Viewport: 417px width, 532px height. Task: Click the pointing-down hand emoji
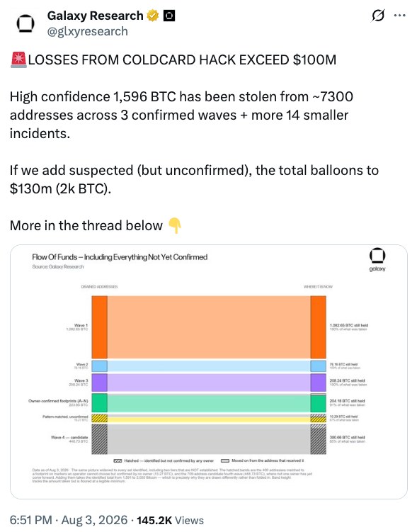176,225
